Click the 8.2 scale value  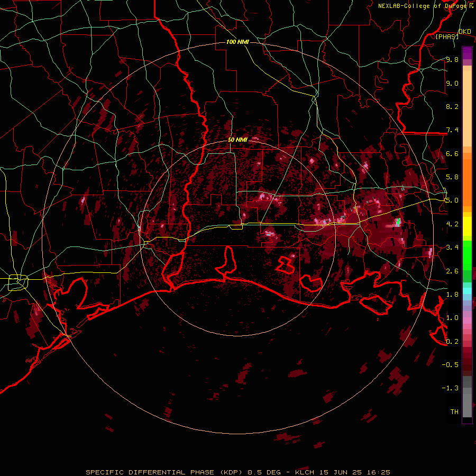[452, 106]
